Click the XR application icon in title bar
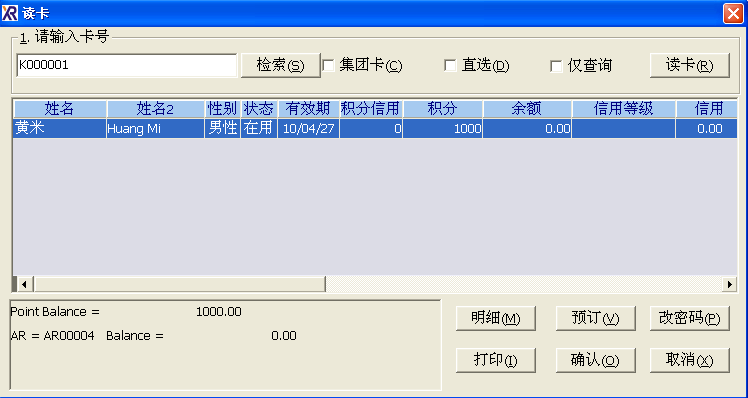748x398 pixels. click(10, 13)
